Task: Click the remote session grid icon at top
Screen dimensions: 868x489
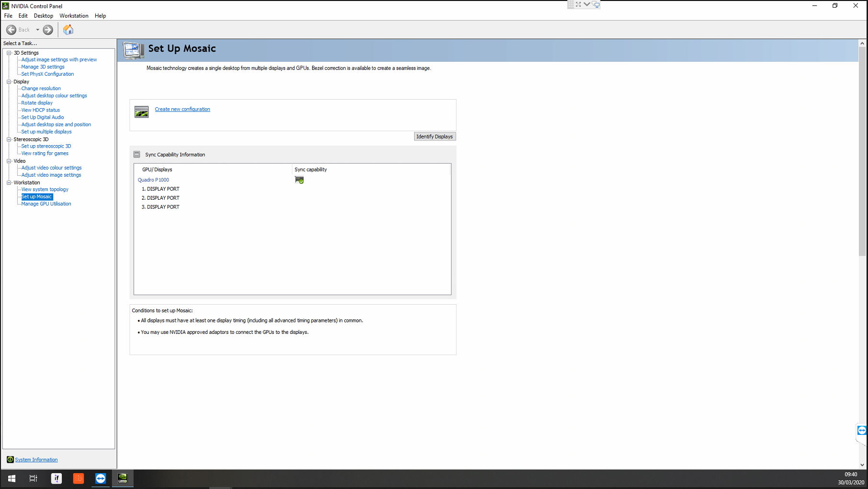Action: coord(571,4)
